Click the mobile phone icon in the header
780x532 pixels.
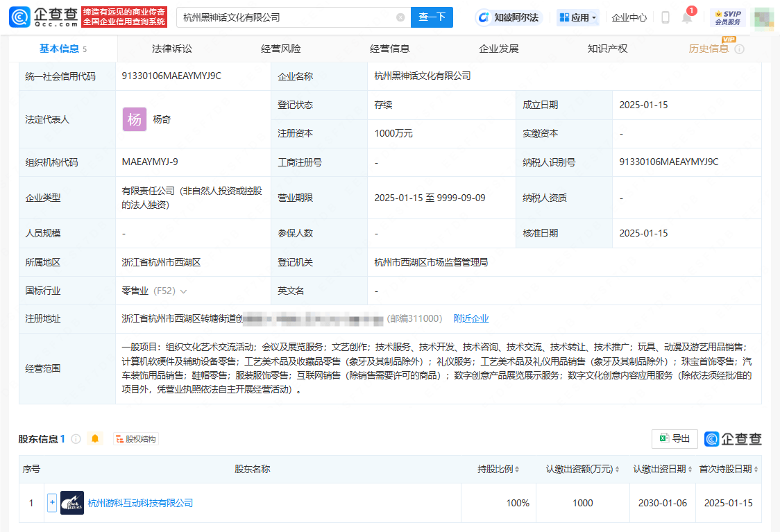(665, 18)
